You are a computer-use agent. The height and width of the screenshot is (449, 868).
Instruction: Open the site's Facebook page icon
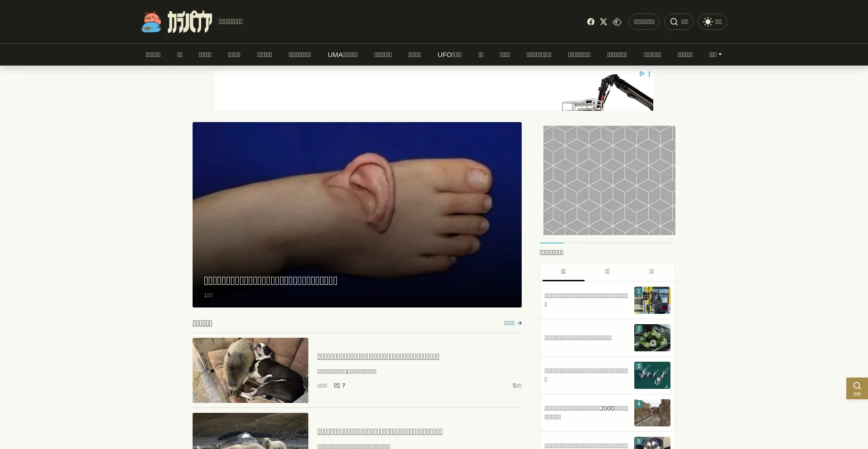tap(590, 22)
